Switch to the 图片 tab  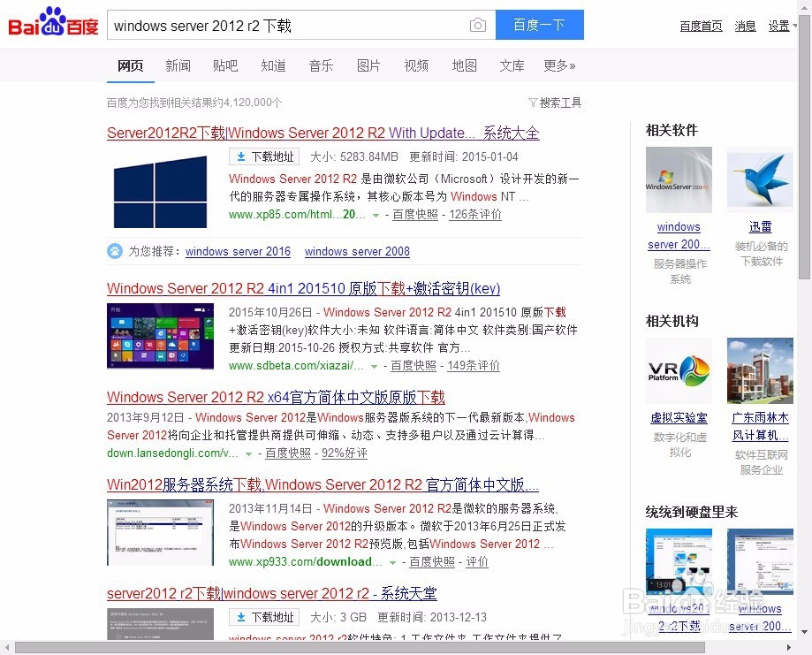pyautogui.click(x=368, y=65)
